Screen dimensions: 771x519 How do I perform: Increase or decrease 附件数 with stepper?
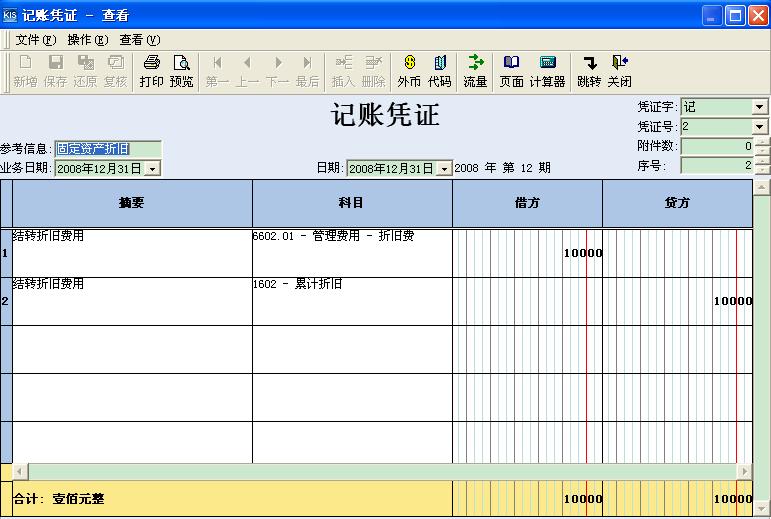762,146
